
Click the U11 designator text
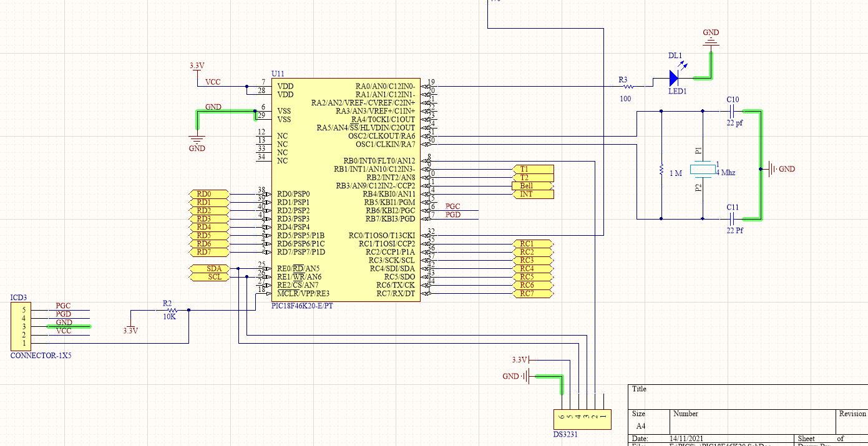tap(278, 74)
